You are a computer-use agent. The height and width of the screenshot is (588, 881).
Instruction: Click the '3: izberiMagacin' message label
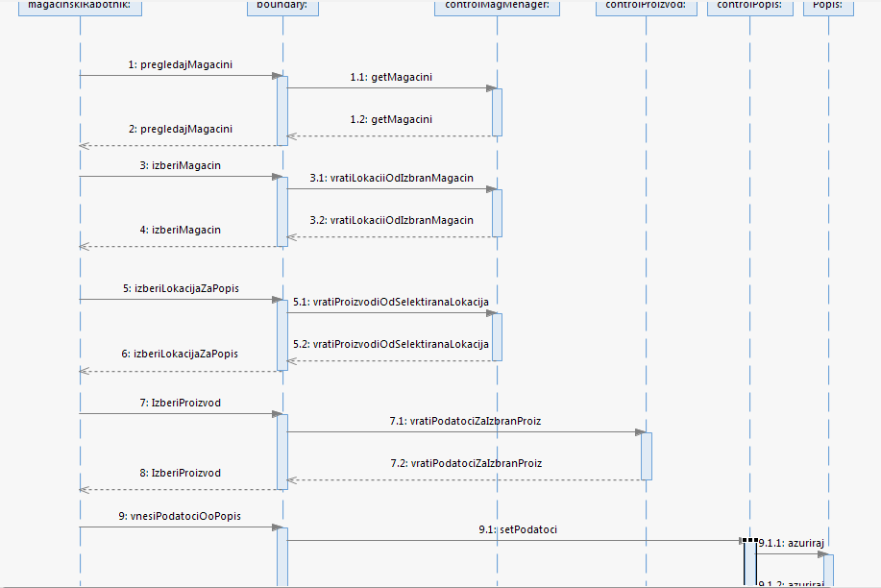click(x=180, y=166)
